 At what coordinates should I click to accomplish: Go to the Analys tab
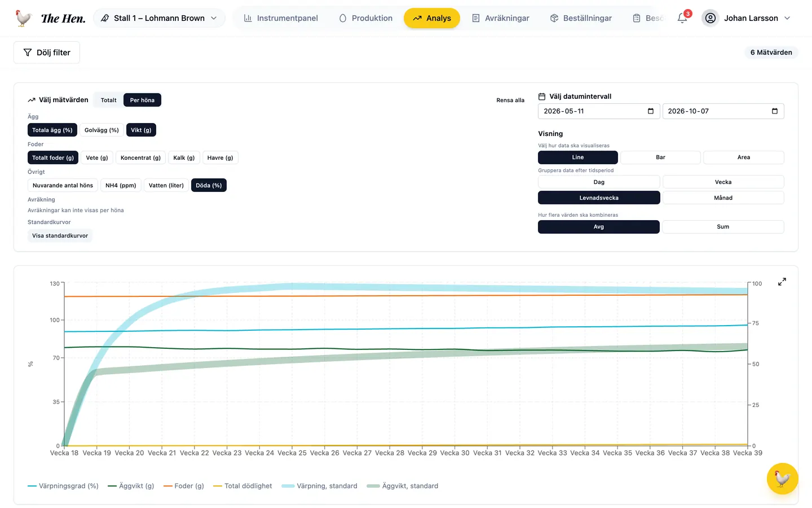click(x=432, y=18)
